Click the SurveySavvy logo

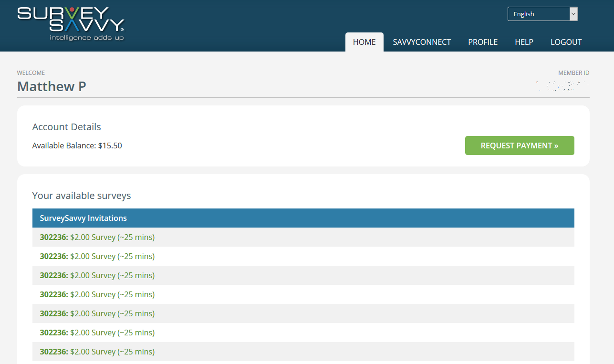tap(71, 23)
